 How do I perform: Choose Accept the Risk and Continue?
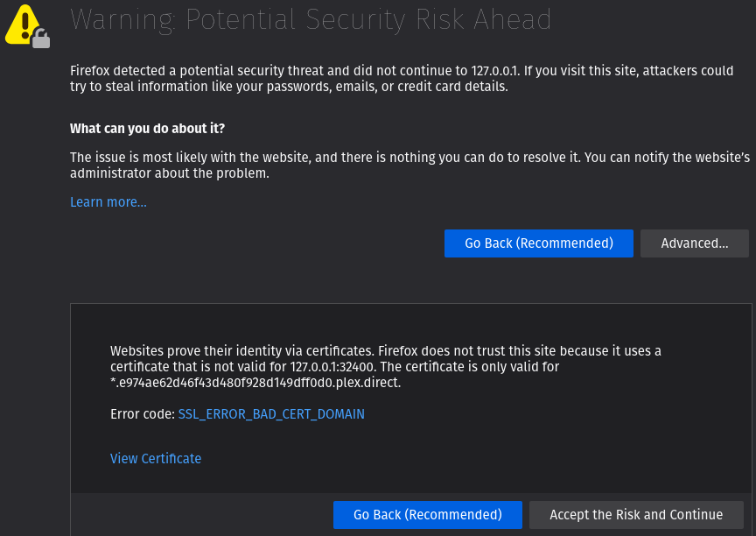pos(636,515)
